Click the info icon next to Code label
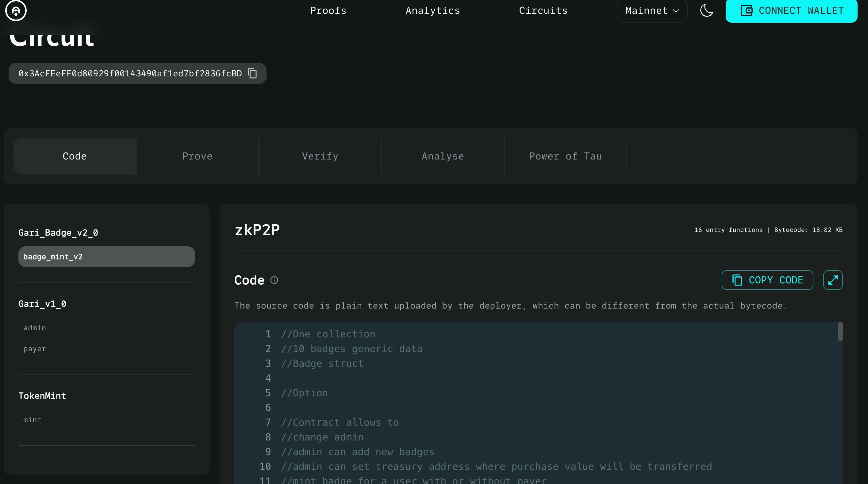 pos(274,280)
